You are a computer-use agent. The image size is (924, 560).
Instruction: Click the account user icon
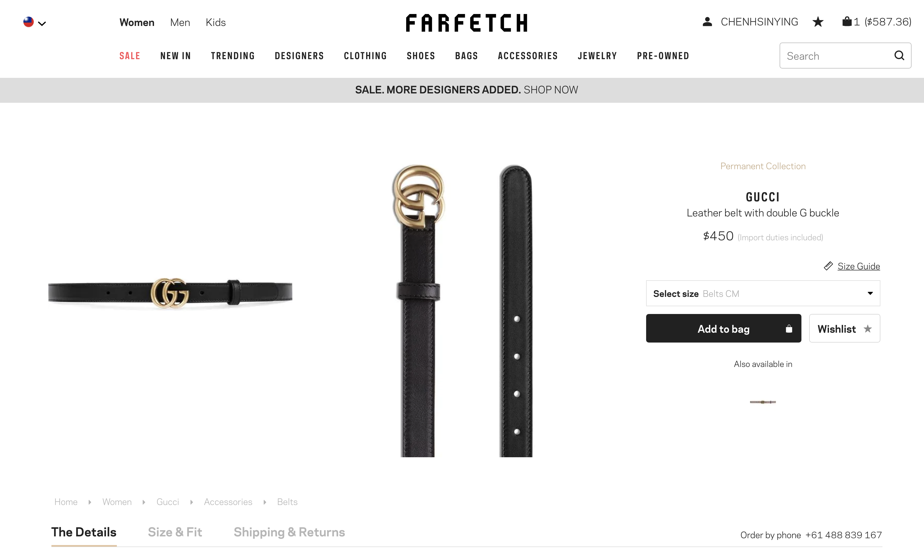tap(707, 22)
